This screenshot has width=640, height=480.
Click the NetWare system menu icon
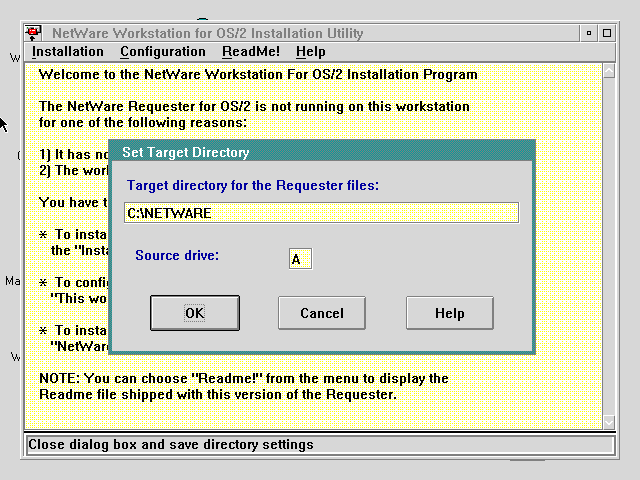tap(33, 33)
